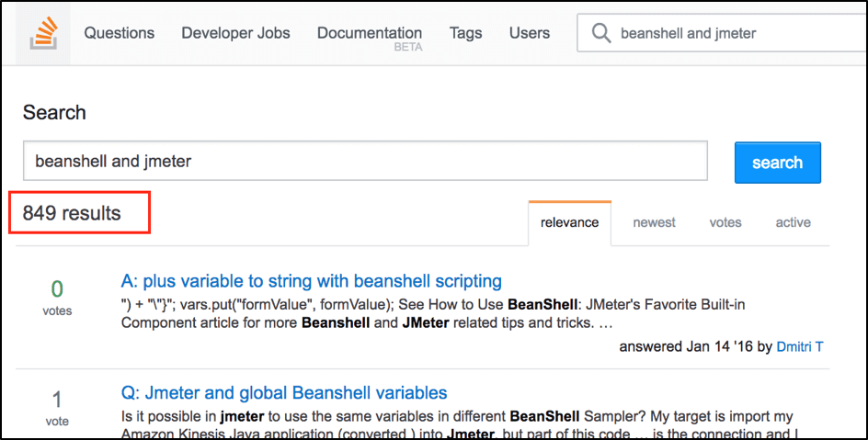This screenshot has height=440, width=868.
Task: Open the Documentation BETA section
Action: [x=370, y=38]
